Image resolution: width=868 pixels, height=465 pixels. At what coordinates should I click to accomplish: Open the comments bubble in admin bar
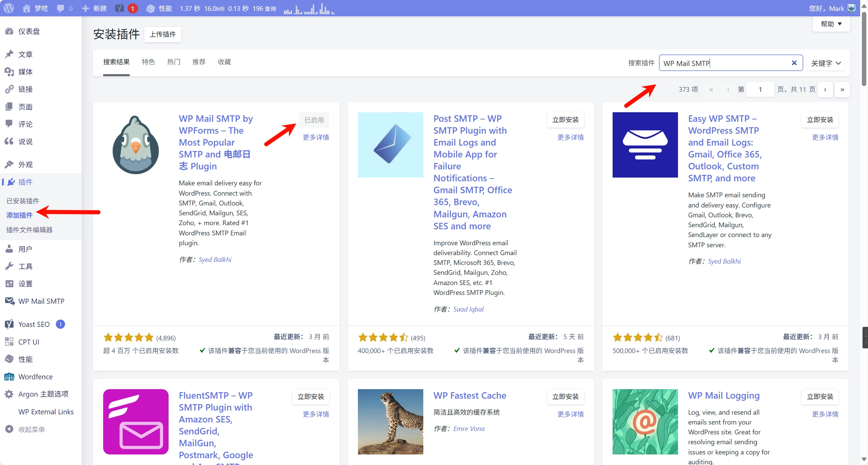[61, 9]
